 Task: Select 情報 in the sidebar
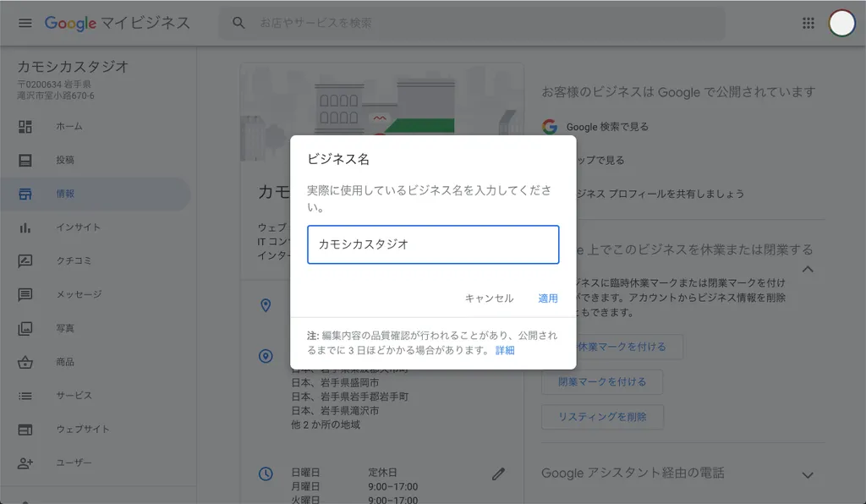point(95,194)
